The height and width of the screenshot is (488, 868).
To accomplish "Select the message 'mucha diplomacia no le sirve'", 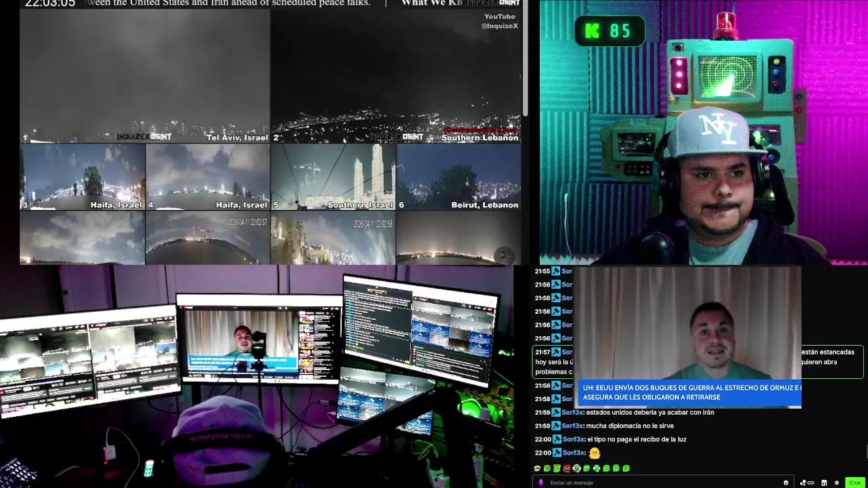I will [631, 426].
